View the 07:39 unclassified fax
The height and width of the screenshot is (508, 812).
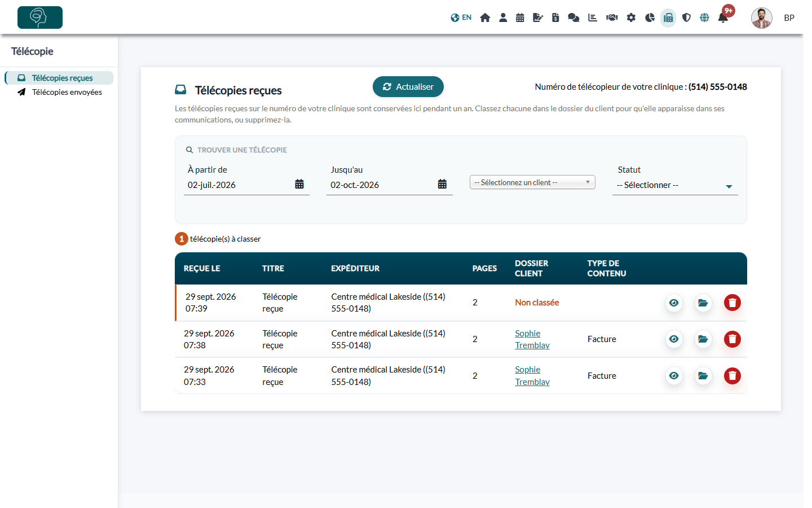(x=674, y=303)
